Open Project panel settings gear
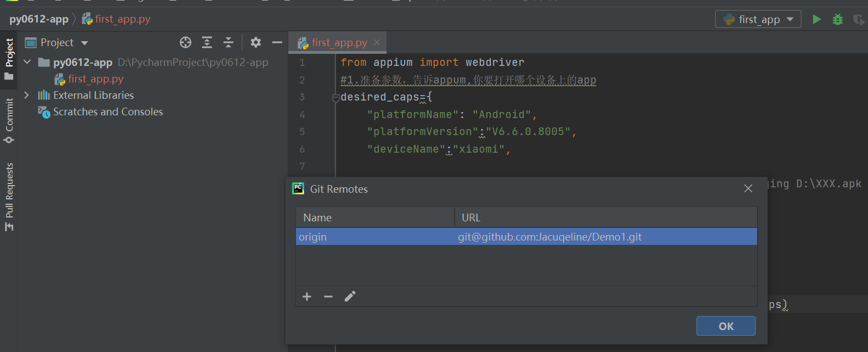Screen dimensions: 868x352 (x=256, y=42)
